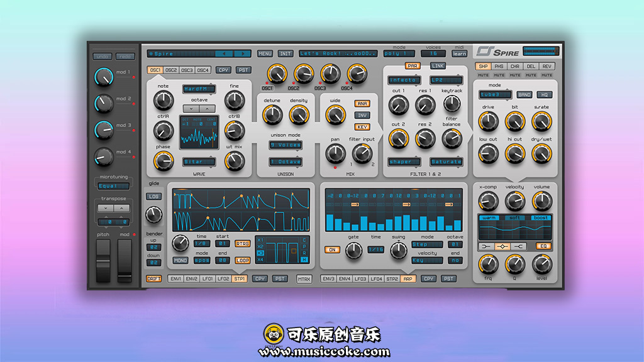Open the tube3 shaper mode dropdown
The image size is (644, 362).
tap(495, 94)
